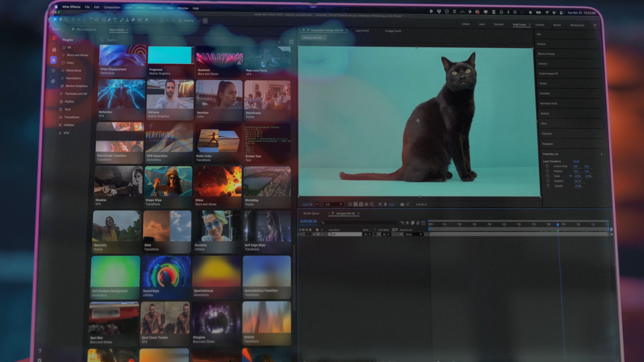Select the Pen tool
Viewport: 644px width, 362px height.
tap(109, 20)
